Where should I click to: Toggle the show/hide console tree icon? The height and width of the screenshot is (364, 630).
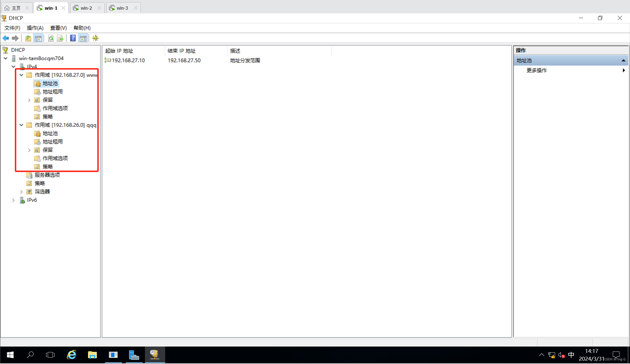[x=38, y=38]
